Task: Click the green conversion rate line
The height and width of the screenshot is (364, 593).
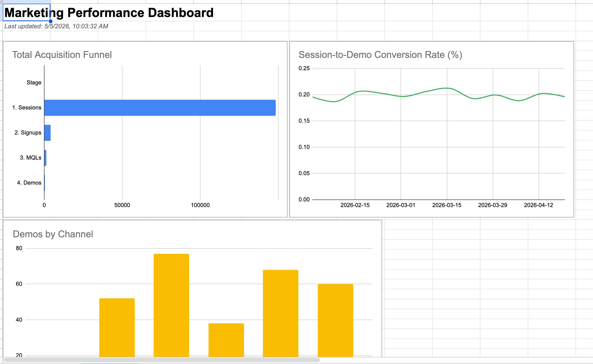Action: [x=447, y=88]
